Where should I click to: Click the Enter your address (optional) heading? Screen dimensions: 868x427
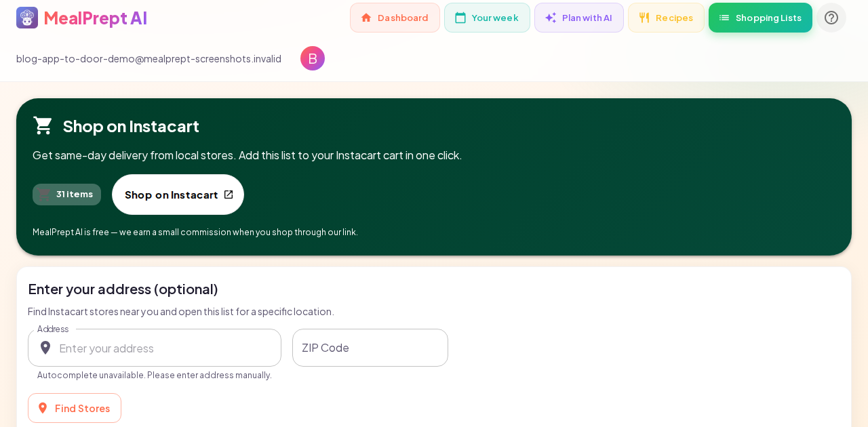[123, 289]
